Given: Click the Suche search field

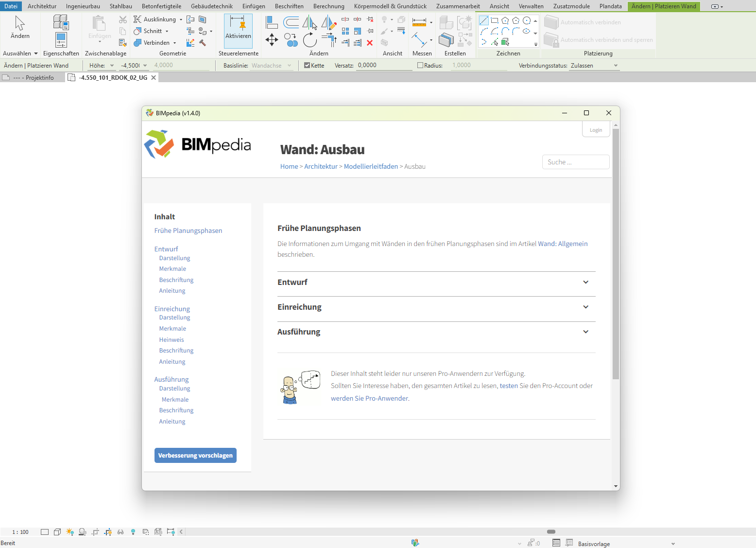Looking at the screenshot, I should tap(575, 162).
